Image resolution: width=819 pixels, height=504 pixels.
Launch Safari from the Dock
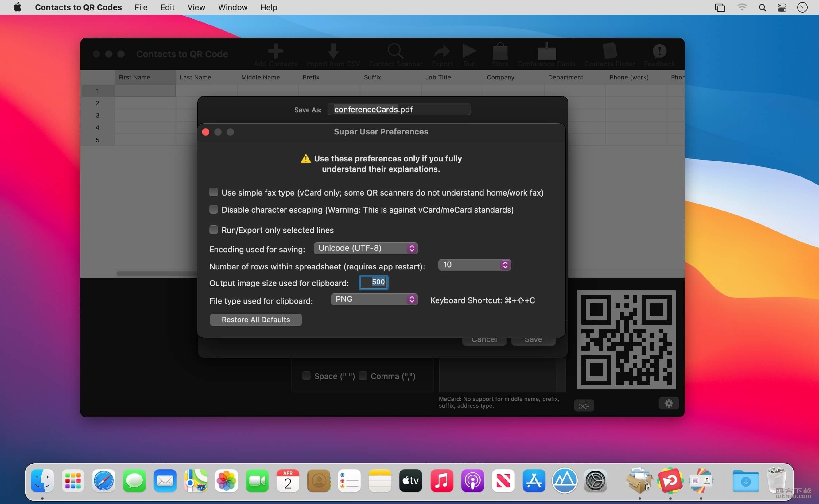tap(104, 481)
